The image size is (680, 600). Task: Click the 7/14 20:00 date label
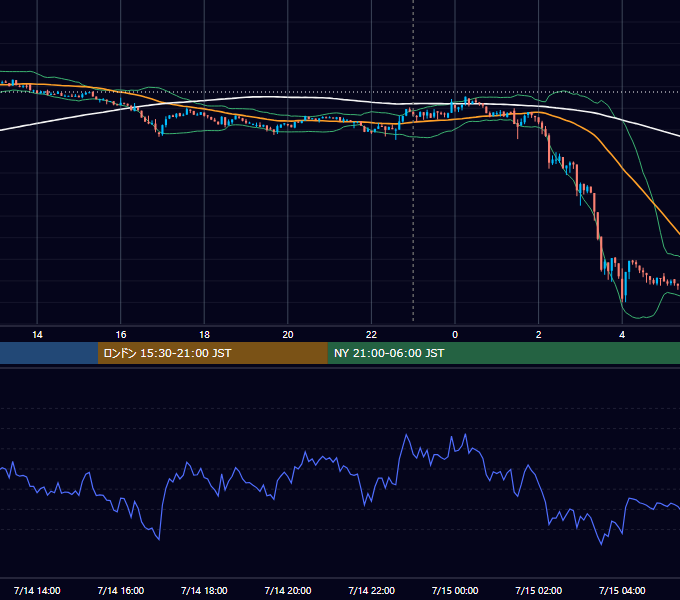(x=288, y=590)
